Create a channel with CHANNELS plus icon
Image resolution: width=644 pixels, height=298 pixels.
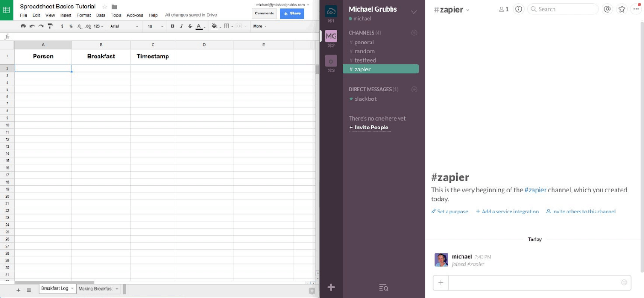pyautogui.click(x=414, y=33)
